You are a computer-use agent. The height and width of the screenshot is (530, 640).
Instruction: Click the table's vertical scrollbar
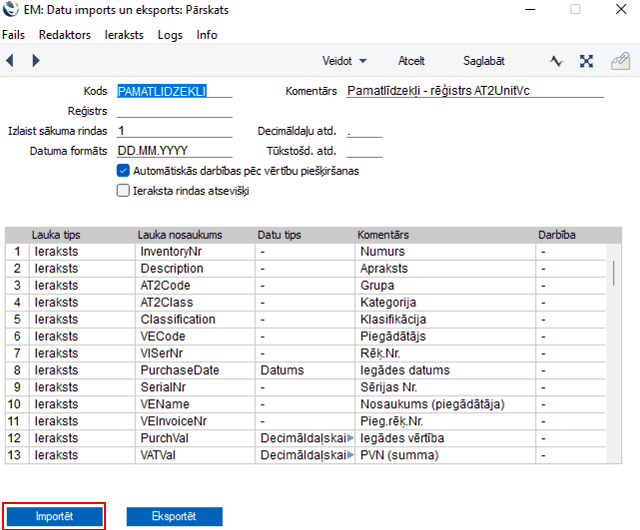613,272
